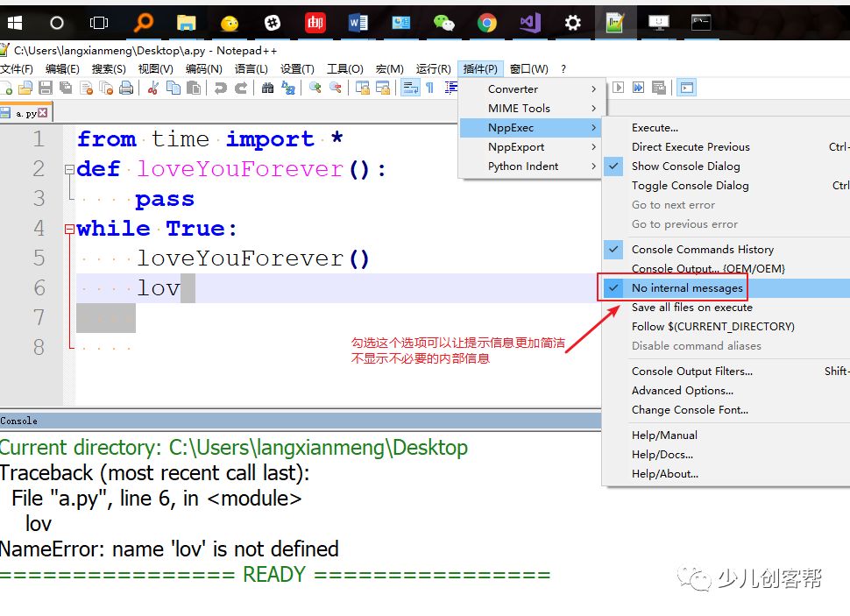Click the Save recorded macro icon
Screen dimensions: 850x616
pos(659,88)
